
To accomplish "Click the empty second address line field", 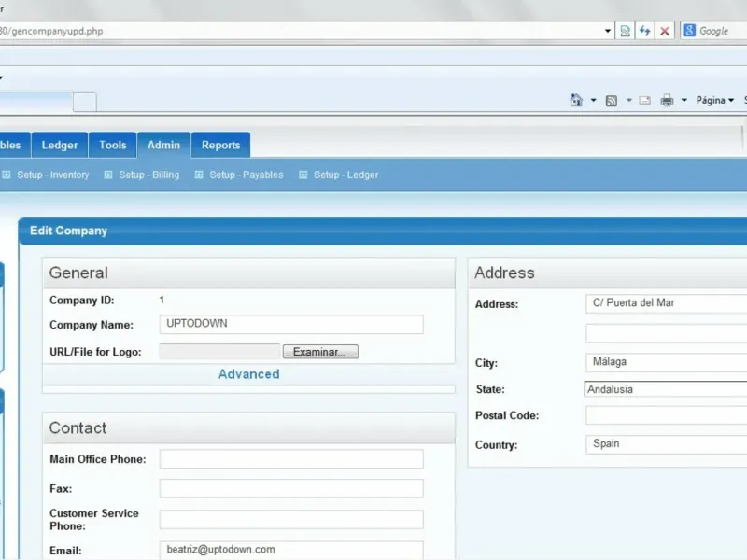I will (666, 333).
